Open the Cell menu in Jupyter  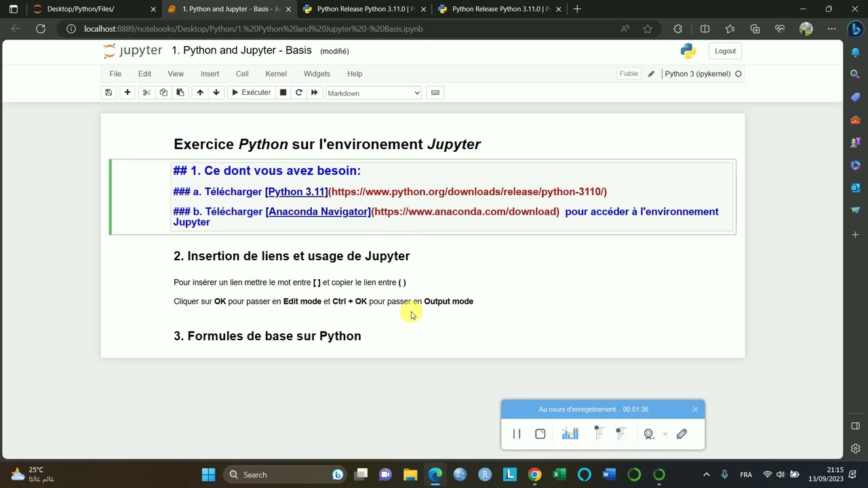coord(242,74)
